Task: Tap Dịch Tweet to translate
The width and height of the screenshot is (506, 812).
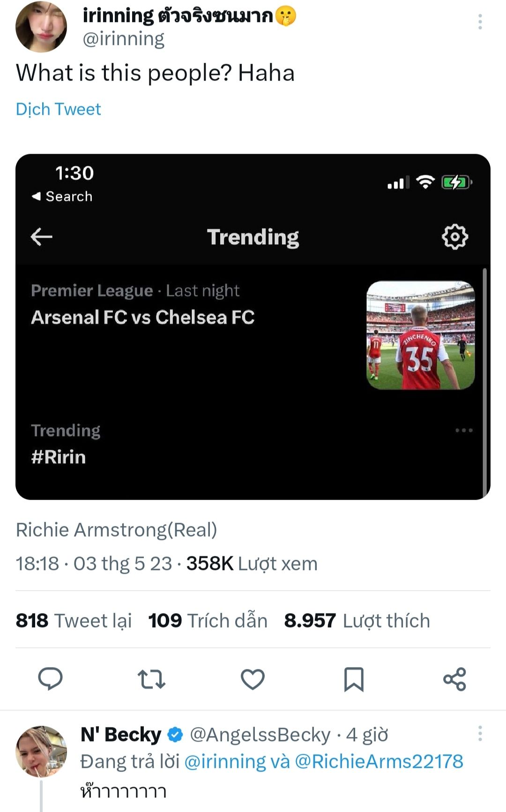Action: click(59, 109)
